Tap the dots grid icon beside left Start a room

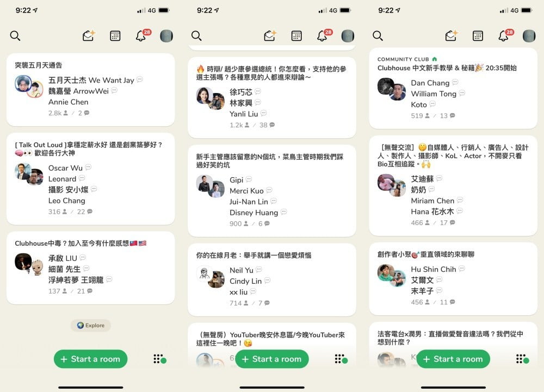point(159,359)
